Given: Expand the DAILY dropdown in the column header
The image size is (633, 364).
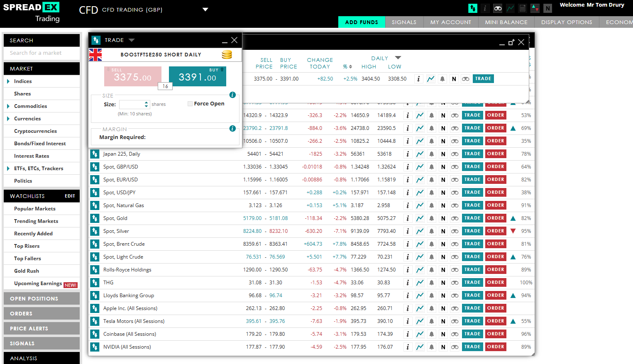Looking at the screenshot, I should [398, 58].
